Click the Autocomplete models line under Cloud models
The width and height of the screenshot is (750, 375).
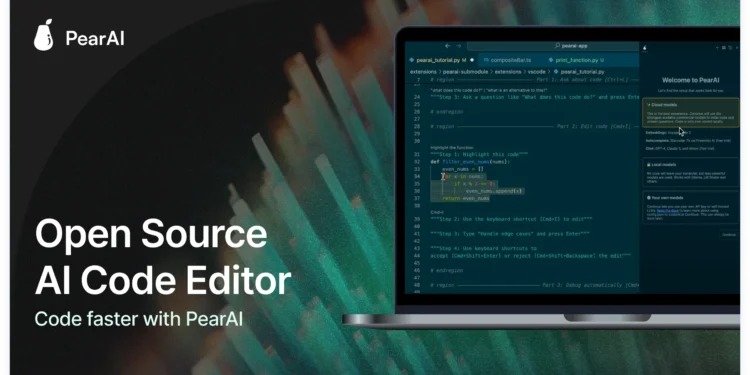pyautogui.click(x=688, y=141)
